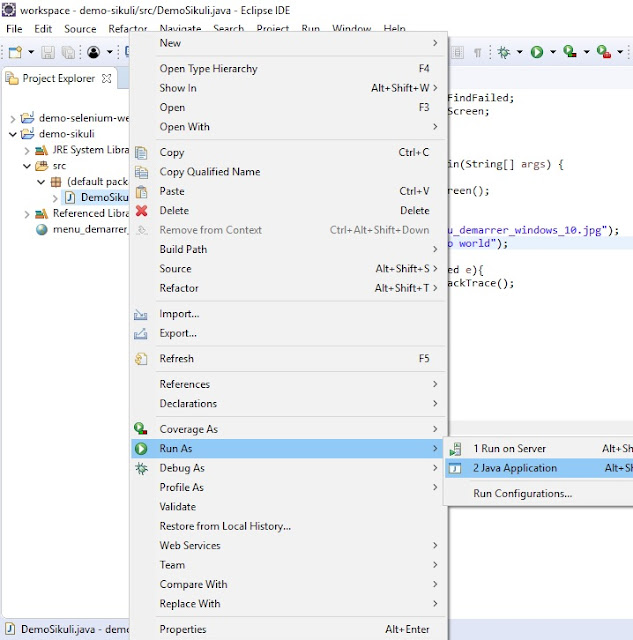Click the Paste clipboard icon

coord(141,191)
